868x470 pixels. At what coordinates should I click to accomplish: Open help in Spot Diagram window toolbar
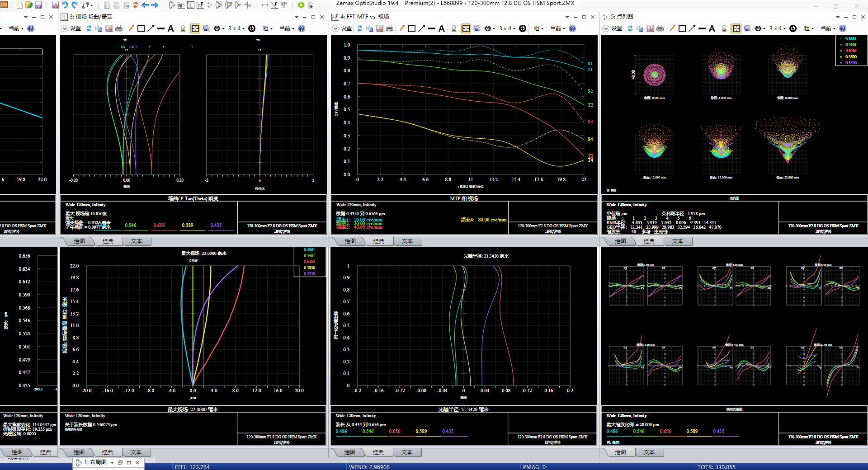coord(843,28)
